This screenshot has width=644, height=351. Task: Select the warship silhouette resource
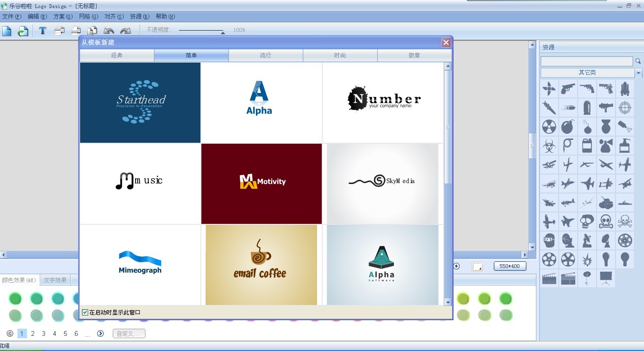click(625, 203)
